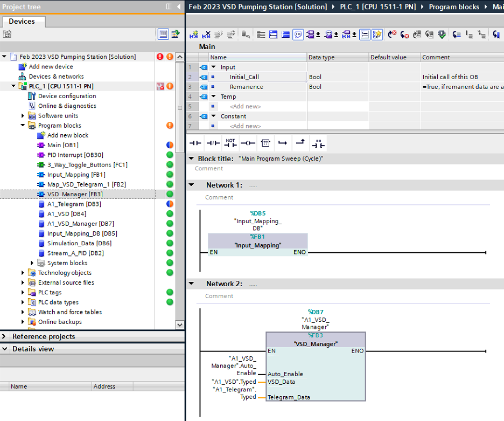This screenshot has width=504, height=421.
Task: Insert a normally closed contact
Action: point(213,143)
